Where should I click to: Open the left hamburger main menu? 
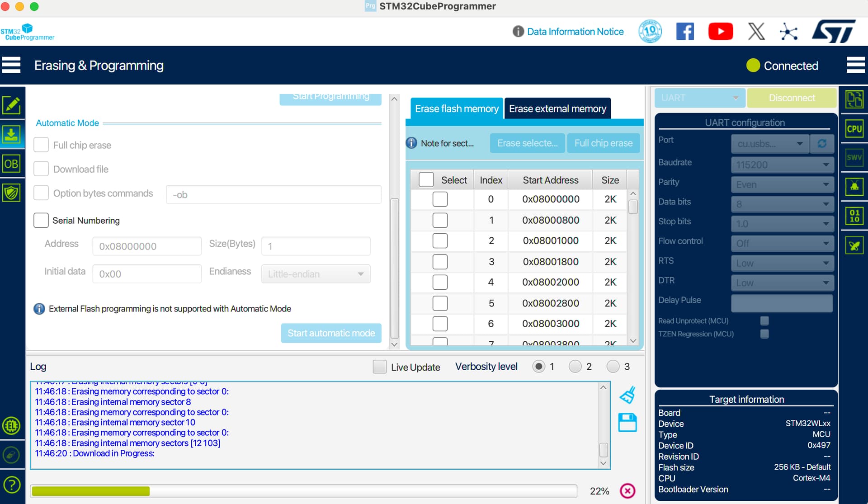click(11, 65)
